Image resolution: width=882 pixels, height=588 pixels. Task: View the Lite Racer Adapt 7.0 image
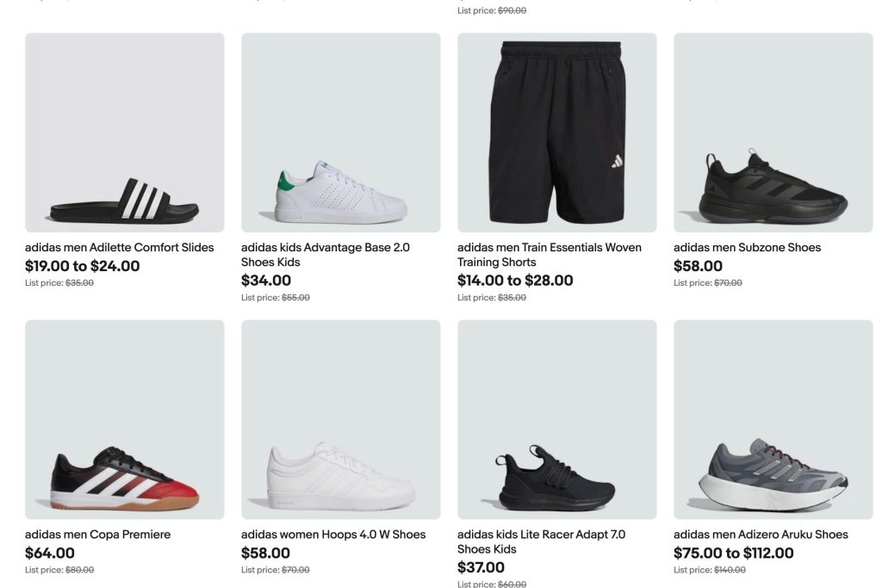coord(556,419)
